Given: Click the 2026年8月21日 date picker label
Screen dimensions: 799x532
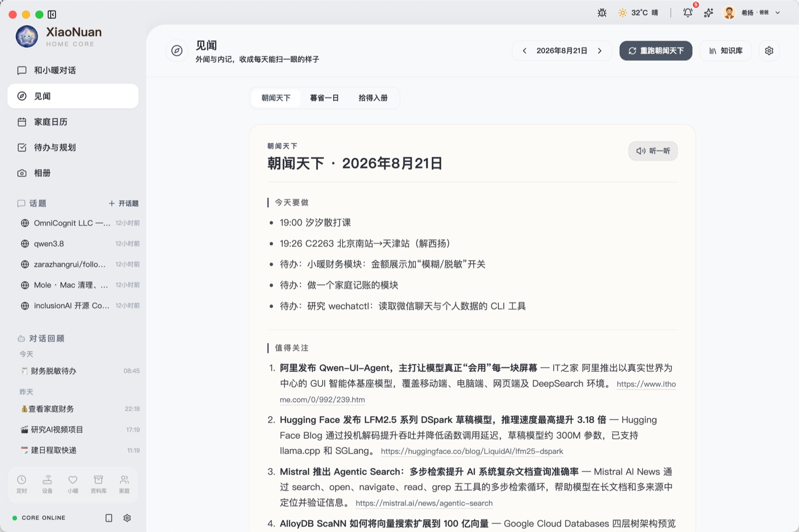Looking at the screenshot, I should click(562, 51).
